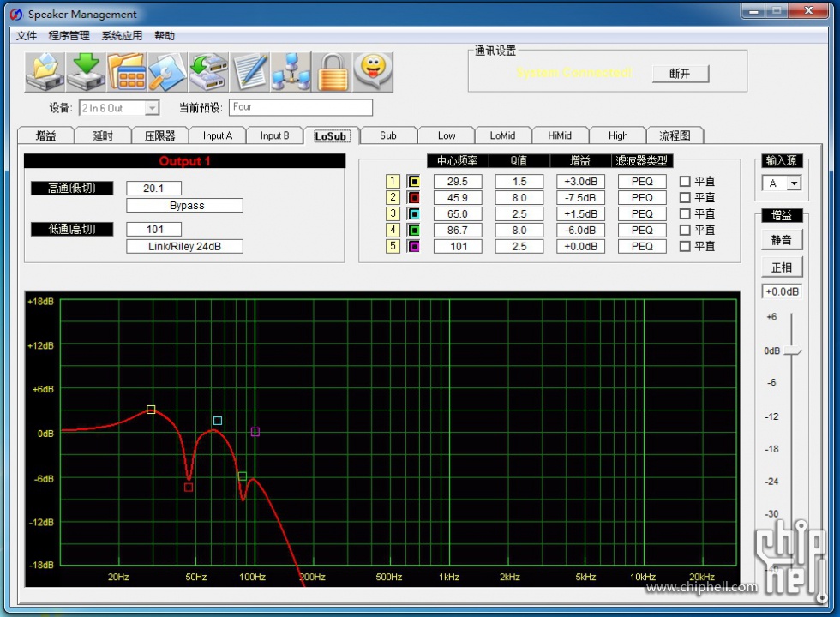
Task: Click the 断开 disconnect button
Action: [681, 74]
